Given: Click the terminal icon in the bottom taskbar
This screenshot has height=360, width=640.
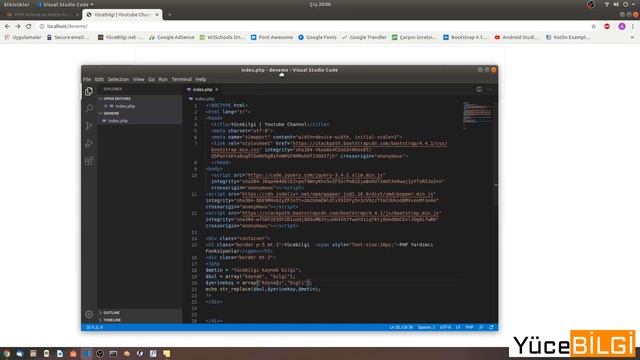Looking at the screenshot, I should tap(113, 353).
